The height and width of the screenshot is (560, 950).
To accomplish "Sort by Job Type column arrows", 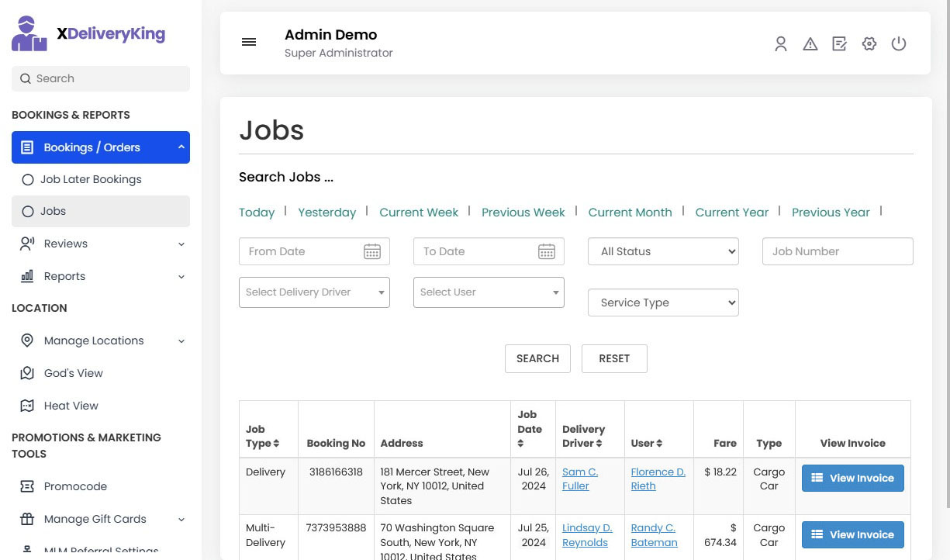I will point(276,444).
